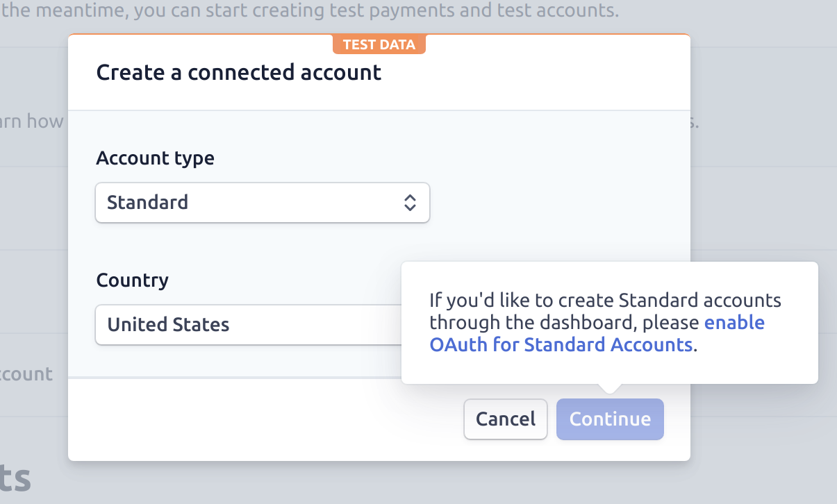The height and width of the screenshot is (504, 837).
Task: Click the dimmed test payments text behind dialog
Action: coord(309,11)
